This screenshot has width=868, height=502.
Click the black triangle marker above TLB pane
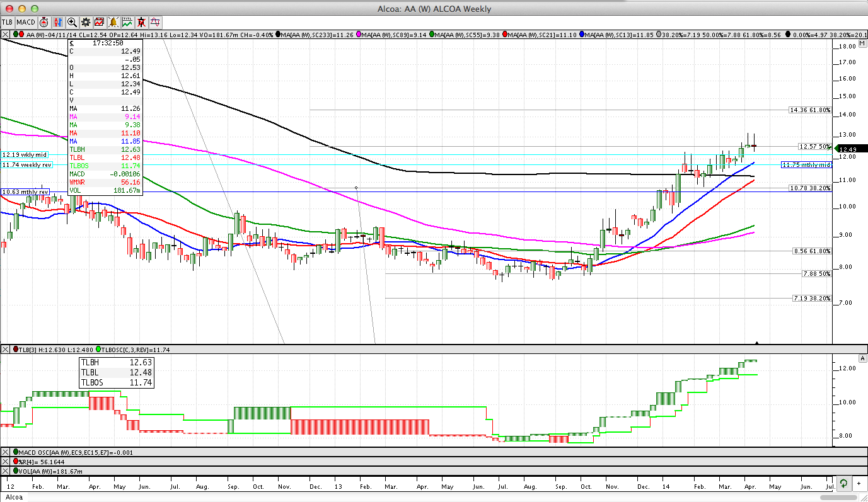(x=757, y=343)
